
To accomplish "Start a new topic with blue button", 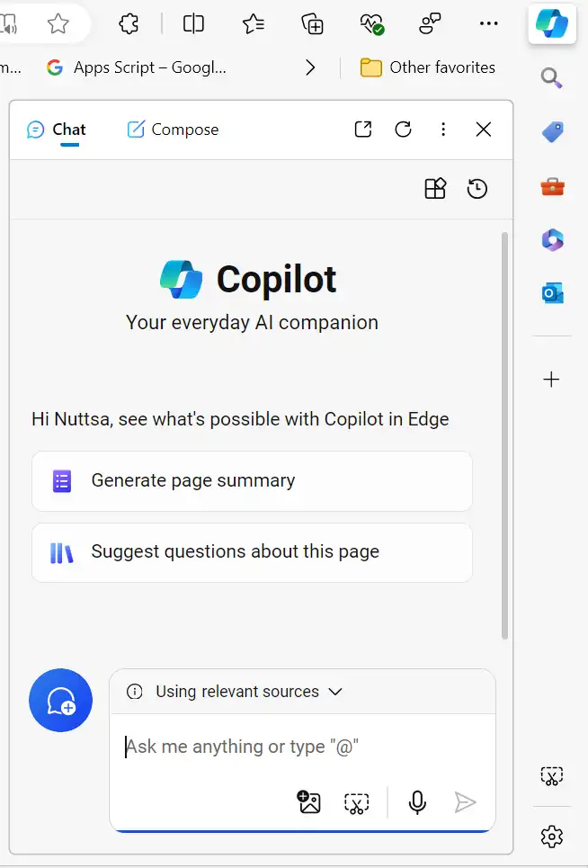I will pyautogui.click(x=60, y=701).
